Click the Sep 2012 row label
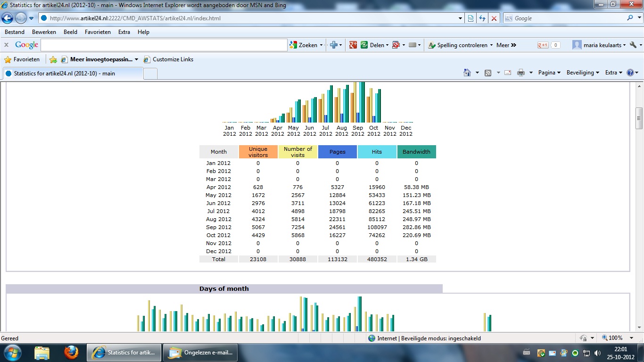The height and width of the screenshot is (362, 644). (x=219, y=227)
